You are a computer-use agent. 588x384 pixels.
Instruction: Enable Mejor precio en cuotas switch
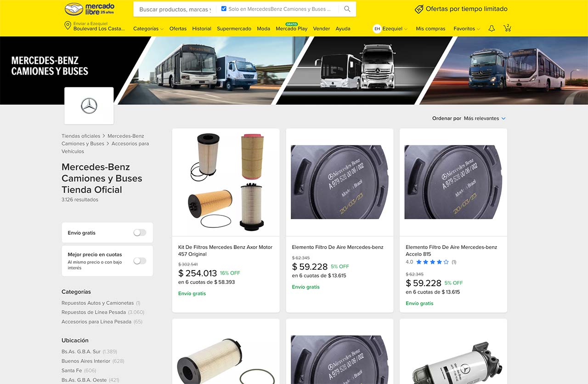(140, 261)
